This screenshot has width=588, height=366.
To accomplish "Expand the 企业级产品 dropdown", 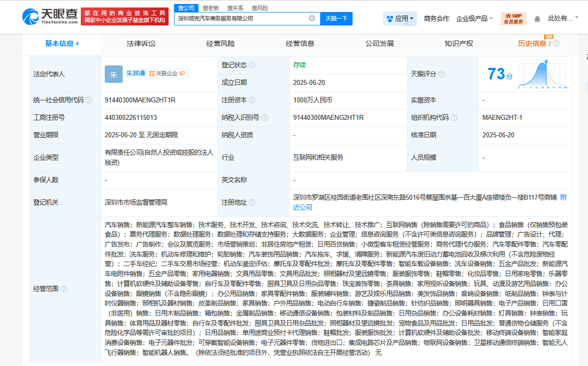I will (x=474, y=19).
